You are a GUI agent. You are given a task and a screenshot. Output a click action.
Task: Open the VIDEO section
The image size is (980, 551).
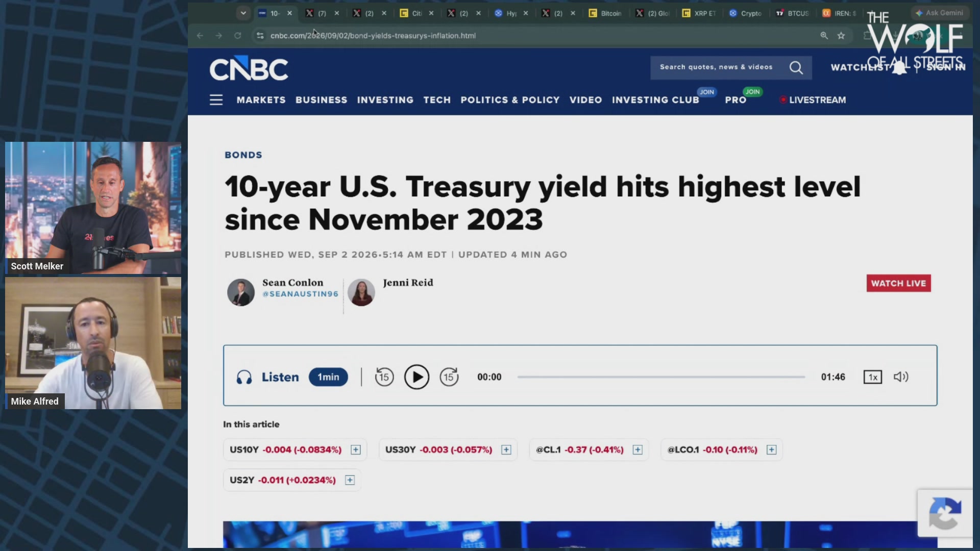(585, 100)
